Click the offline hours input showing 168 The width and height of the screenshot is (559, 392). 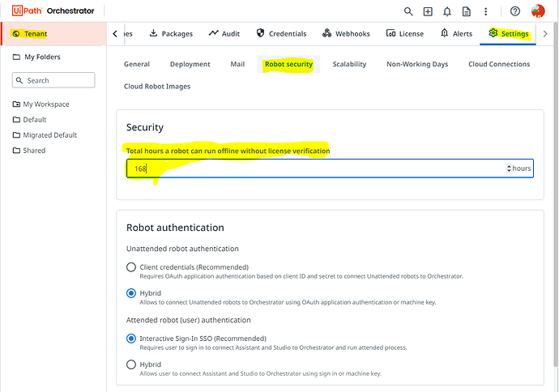[x=330, y=168]
